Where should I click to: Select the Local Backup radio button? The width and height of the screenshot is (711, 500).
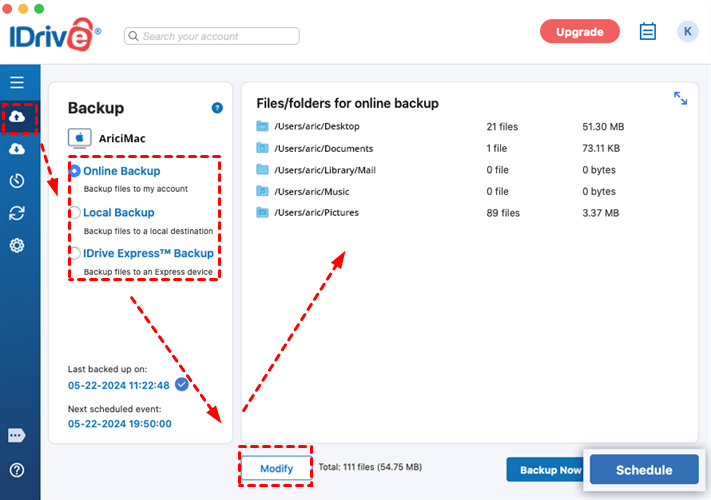(x=75, y=212)
